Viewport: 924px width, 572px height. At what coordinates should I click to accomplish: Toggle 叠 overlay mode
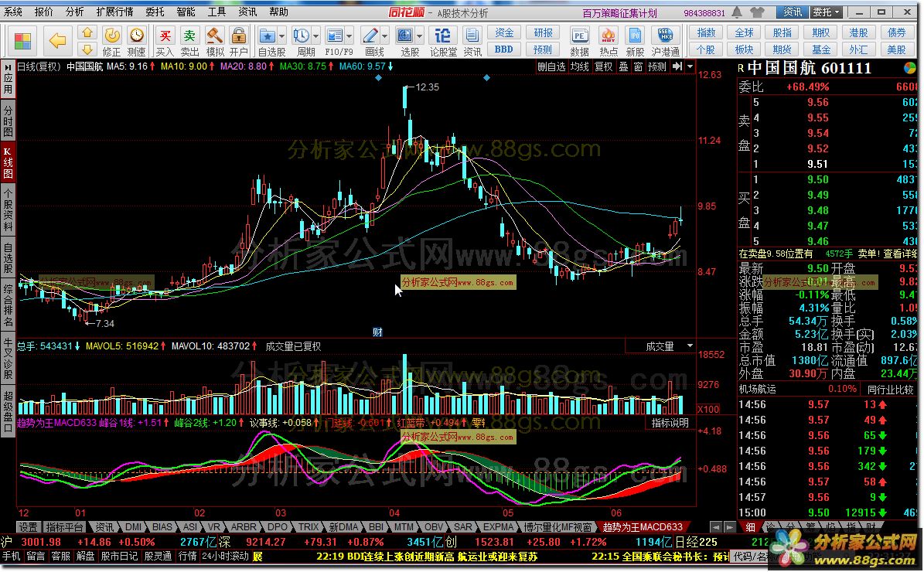tap(623, 66)
